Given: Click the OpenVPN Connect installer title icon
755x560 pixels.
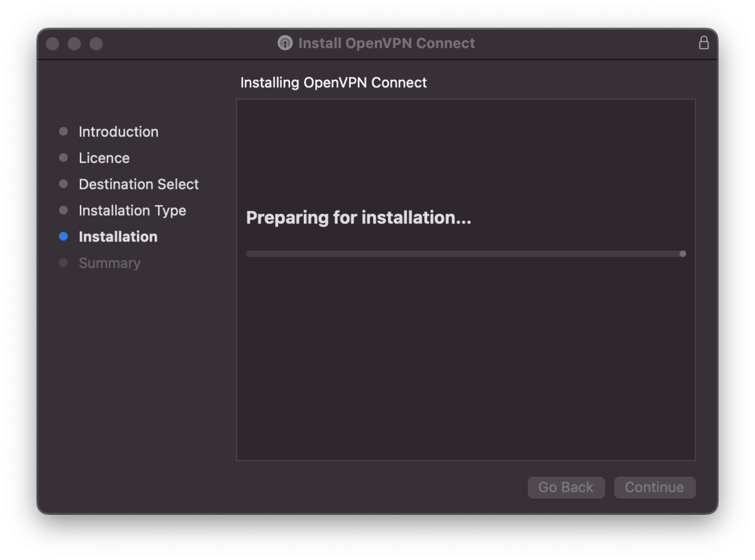Looking at the screenshot, I should (285, 43).
